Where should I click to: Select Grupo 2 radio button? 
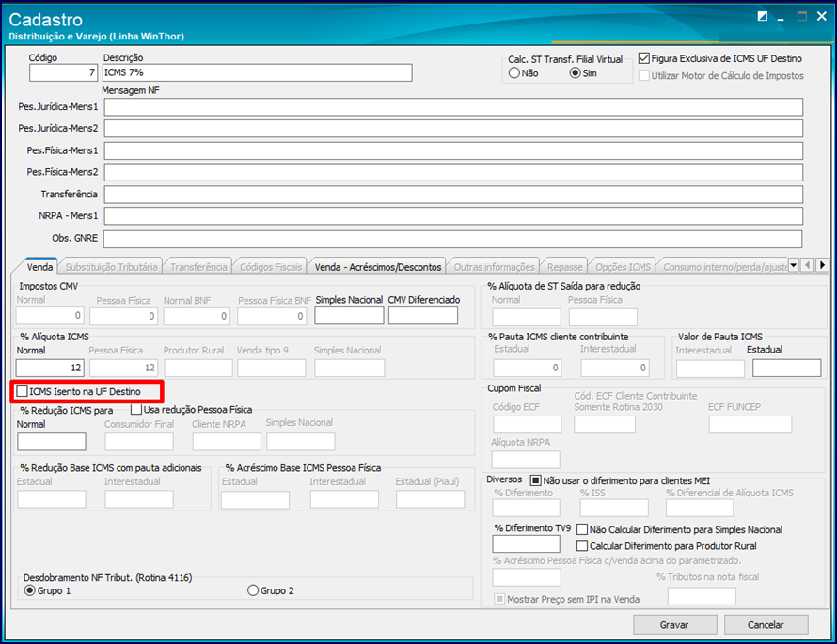tap(253, 590)
